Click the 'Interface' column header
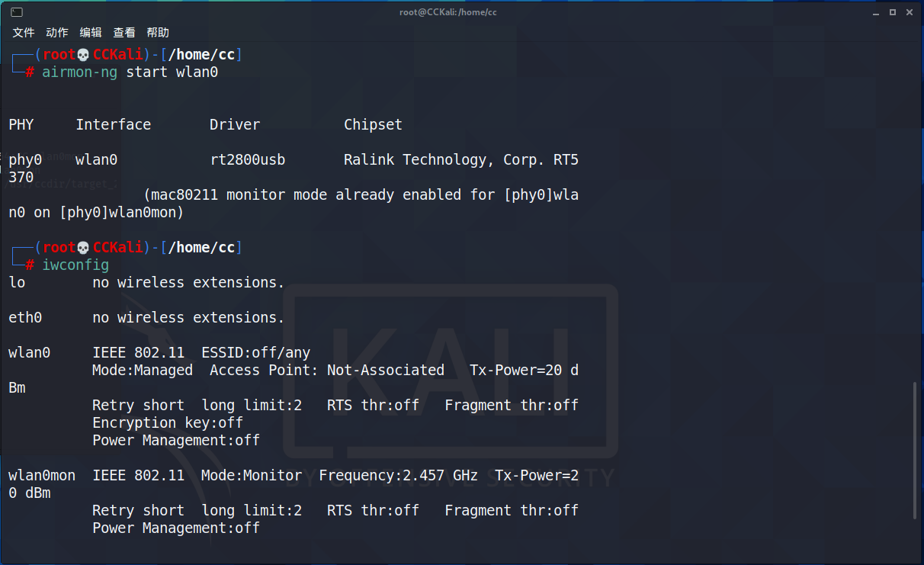 click(114, 124)
